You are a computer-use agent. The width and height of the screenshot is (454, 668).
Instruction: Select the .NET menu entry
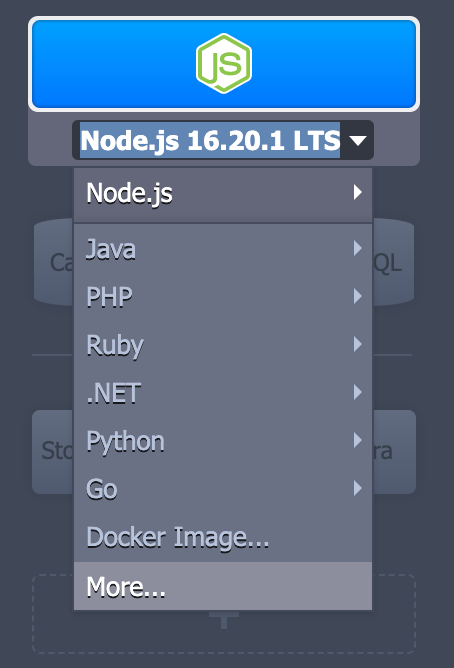[114, 393]
